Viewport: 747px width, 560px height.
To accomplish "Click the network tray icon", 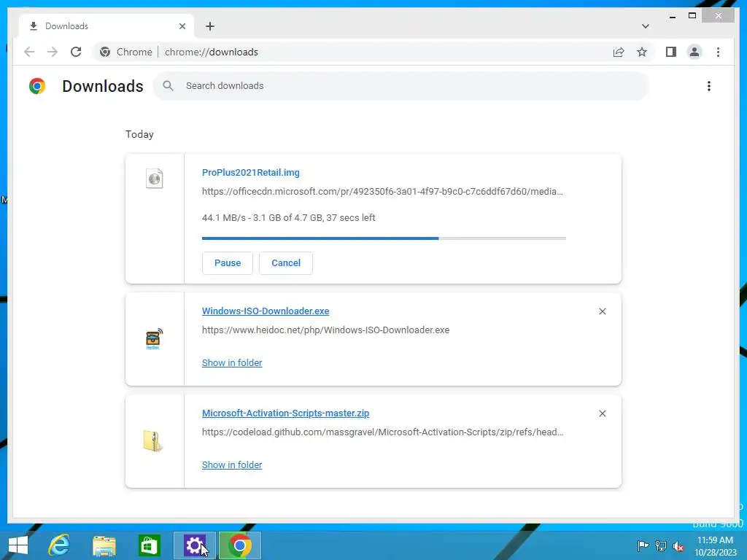I will 661,545.
